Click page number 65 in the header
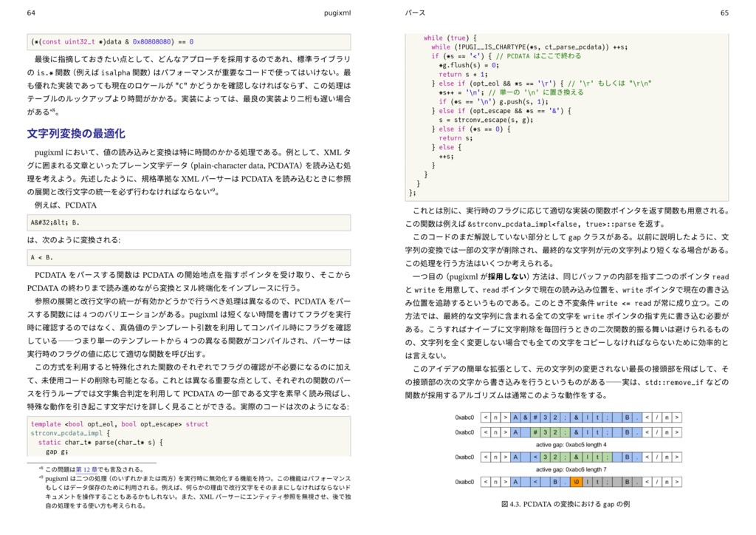The width and height of the screenshot is (756, 535). point(724,13)
